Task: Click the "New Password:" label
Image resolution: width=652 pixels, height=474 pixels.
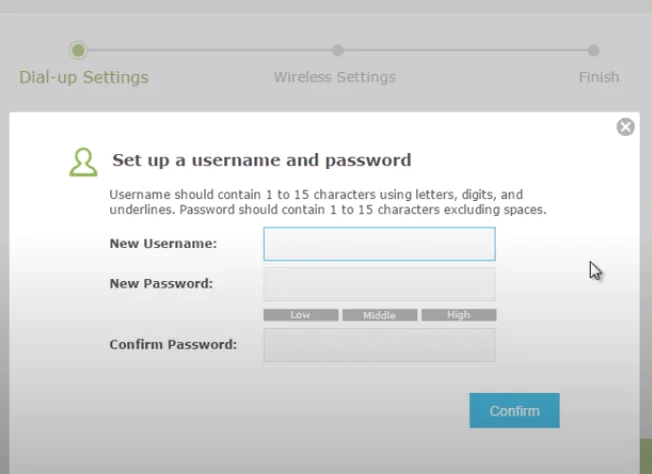Action: (161, 284)
